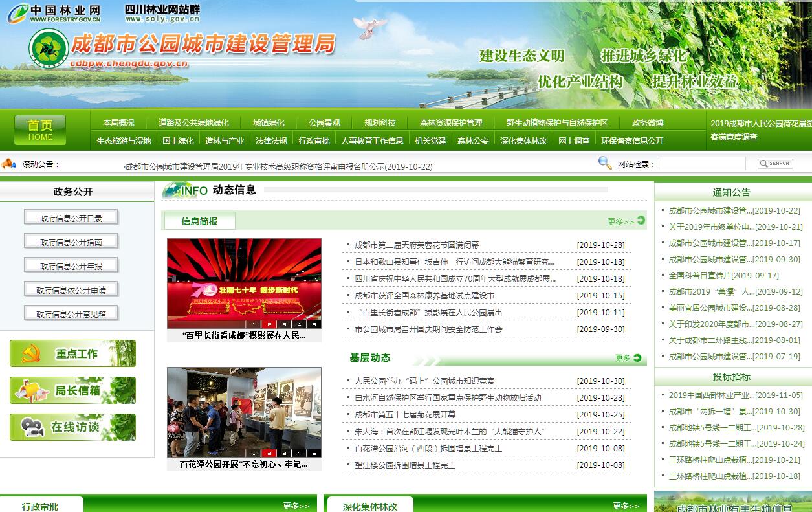Click the scrolling announcement about 高级职称资格评审
Screen dimensions: 812x512
[278, 167]
